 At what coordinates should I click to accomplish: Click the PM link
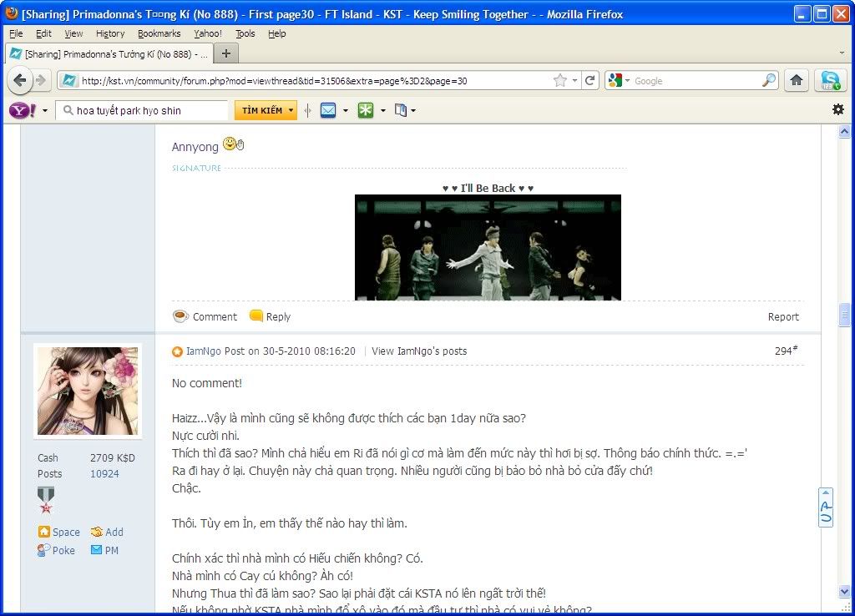pos(111,551)
